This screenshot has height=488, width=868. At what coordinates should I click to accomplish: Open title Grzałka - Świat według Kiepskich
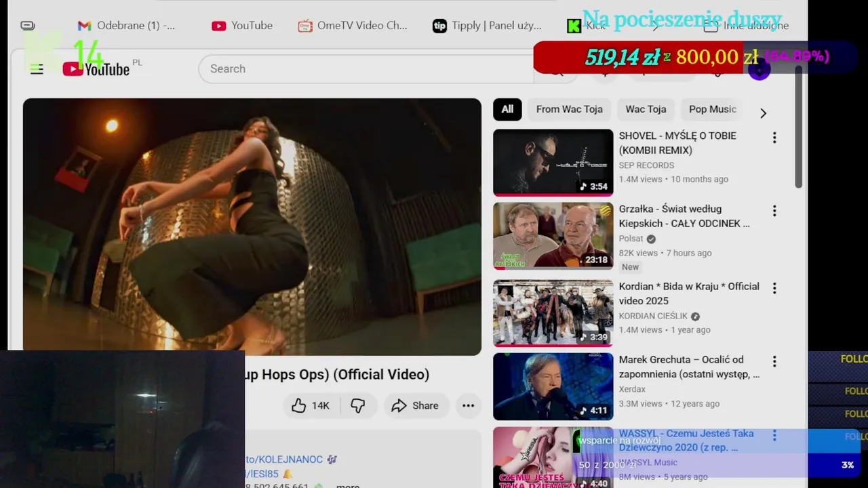tap(684, 216)
